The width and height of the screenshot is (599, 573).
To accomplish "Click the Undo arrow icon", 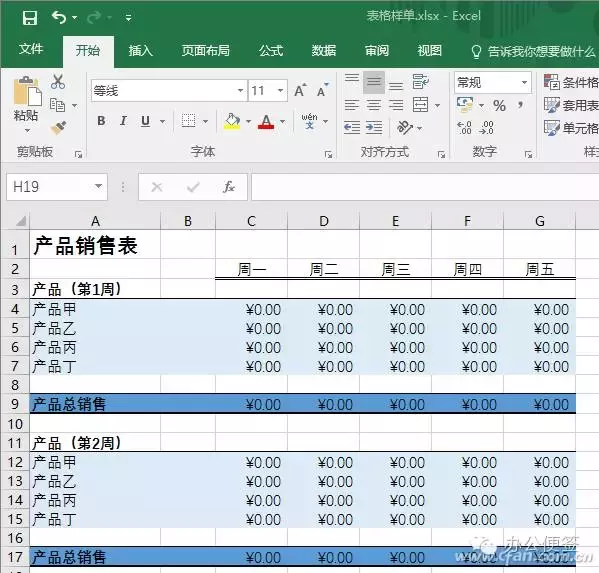I will [59, 17].
